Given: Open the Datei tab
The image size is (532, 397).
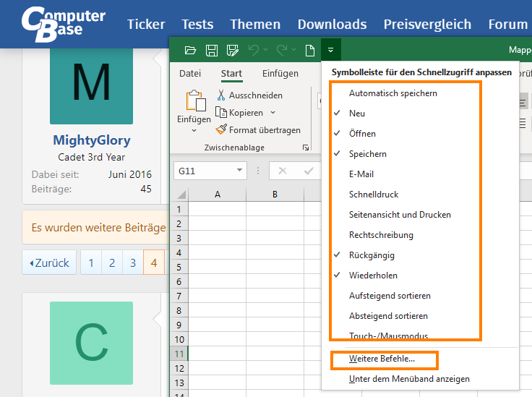Looking at the screenshot, I should pyautogui.click(x=190, y=74).
